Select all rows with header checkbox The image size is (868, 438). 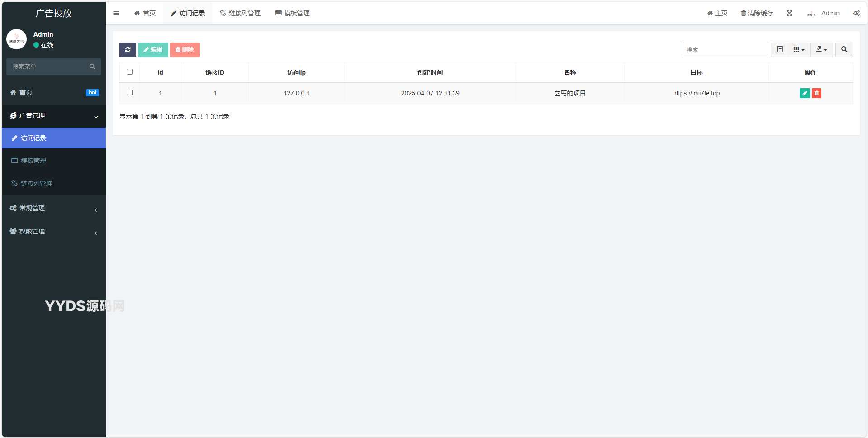[x=130, y=72]
